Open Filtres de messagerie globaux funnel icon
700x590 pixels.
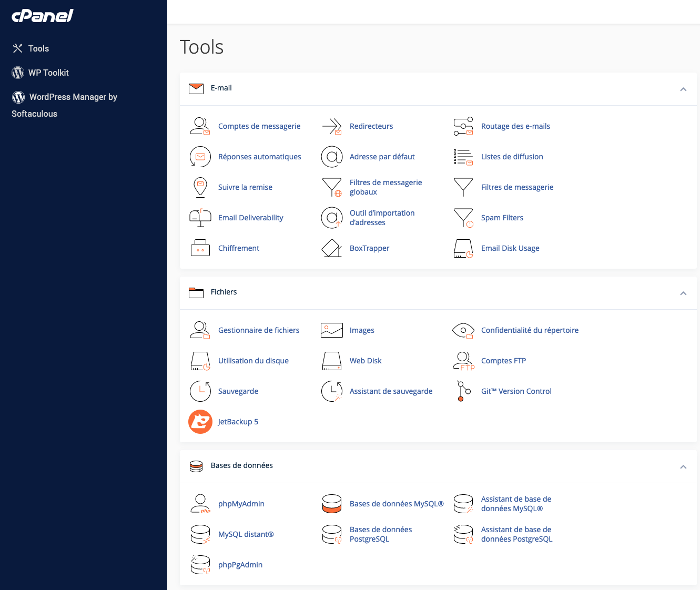coord(332,187)
